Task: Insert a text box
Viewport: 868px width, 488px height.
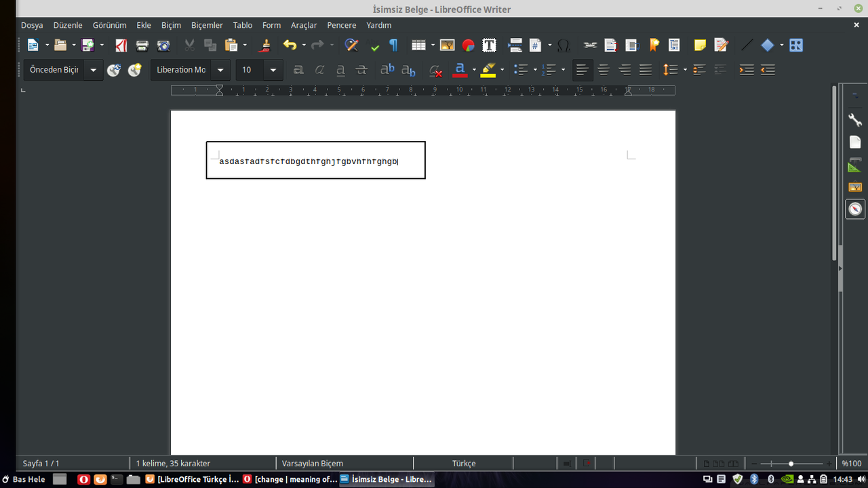Action: [x=489, y=45]
